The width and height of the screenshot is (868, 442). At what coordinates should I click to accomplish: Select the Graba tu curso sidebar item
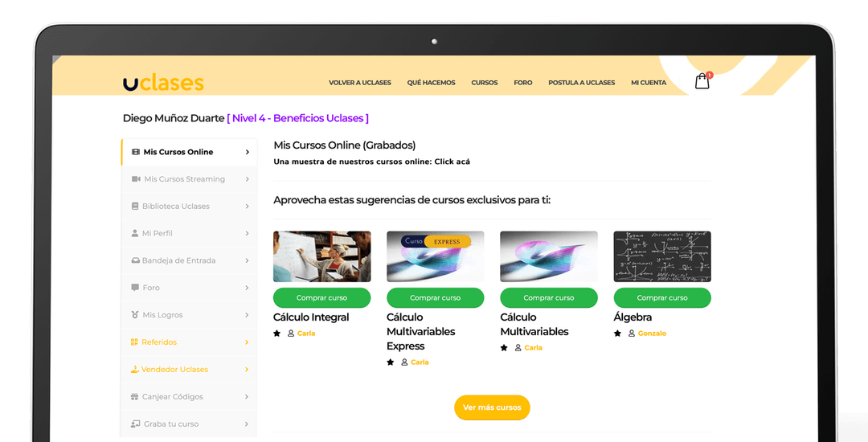(x=189, y=424)
